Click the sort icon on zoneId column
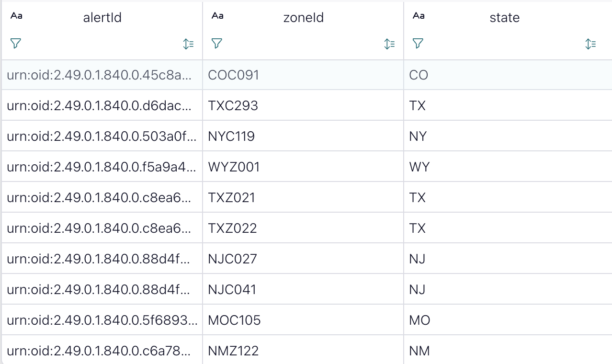612x364 pixels. 389,43
